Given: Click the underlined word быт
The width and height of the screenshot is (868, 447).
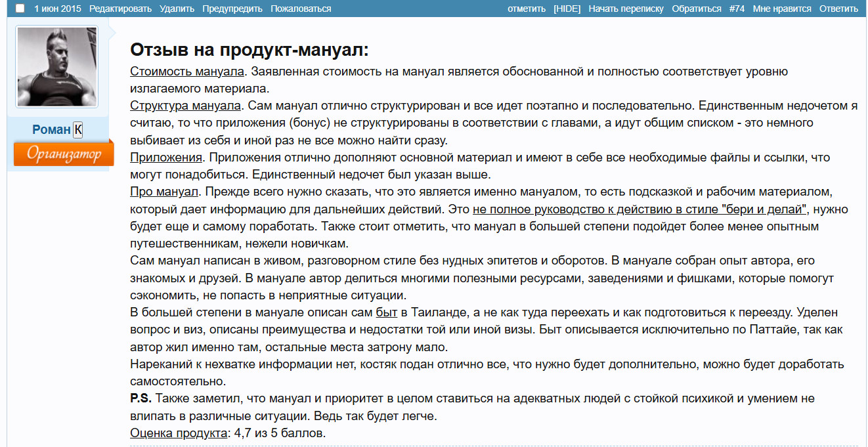Looking at the screenshot, I should click(x=387, y=312).
